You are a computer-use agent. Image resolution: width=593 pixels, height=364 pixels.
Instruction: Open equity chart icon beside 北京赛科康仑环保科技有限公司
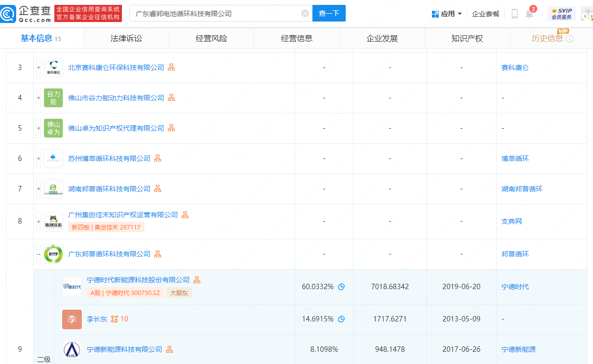[x=171, y=68]
